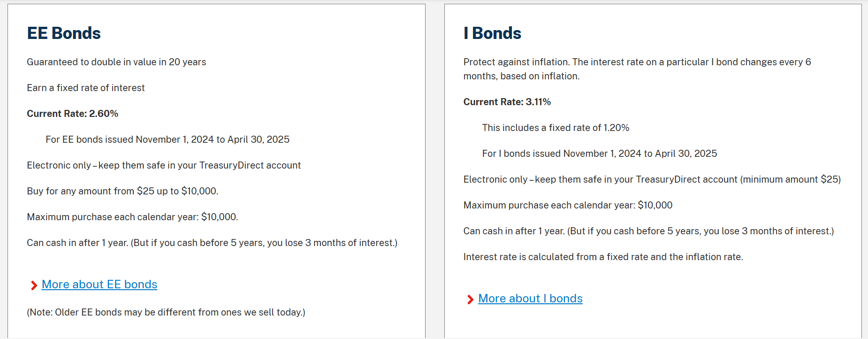Click EE bonds issue dates line

[x=167, y=139]
